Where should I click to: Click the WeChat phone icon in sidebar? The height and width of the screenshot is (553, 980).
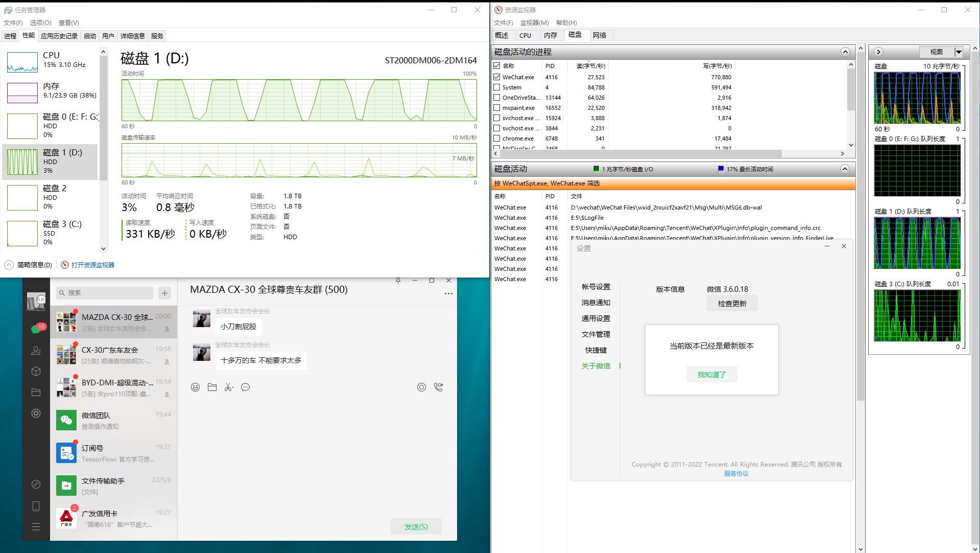36,506
